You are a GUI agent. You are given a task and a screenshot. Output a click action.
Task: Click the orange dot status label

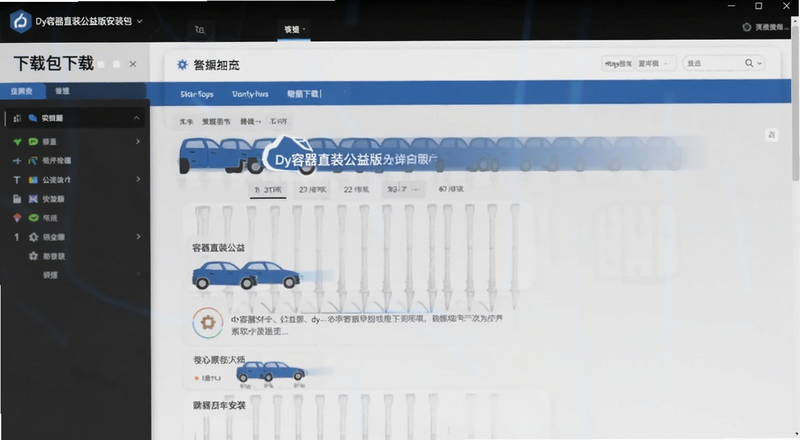pos(208,378)
